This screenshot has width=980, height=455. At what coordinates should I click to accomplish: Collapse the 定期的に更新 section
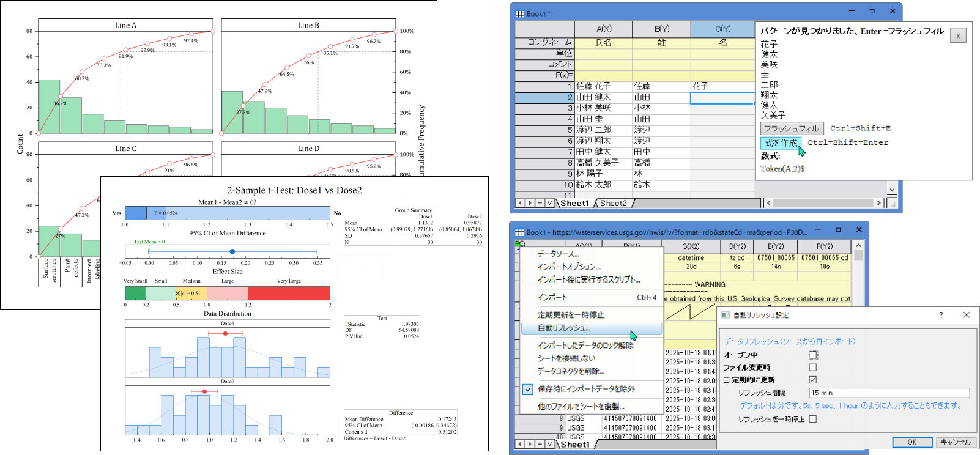coord(727,380)
